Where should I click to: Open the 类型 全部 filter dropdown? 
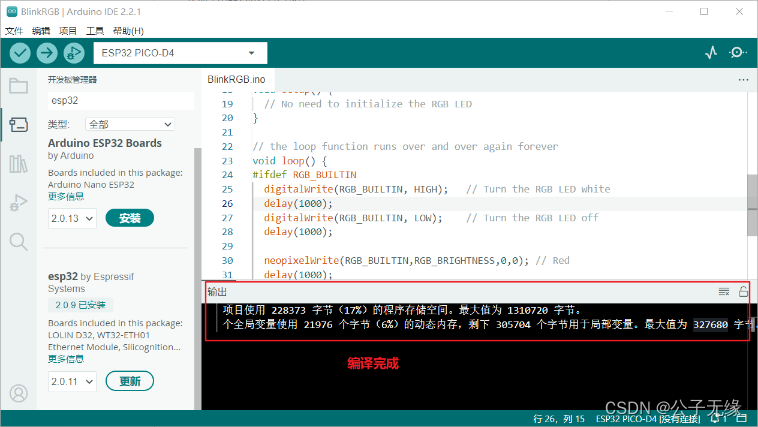[x=130, y=124]
